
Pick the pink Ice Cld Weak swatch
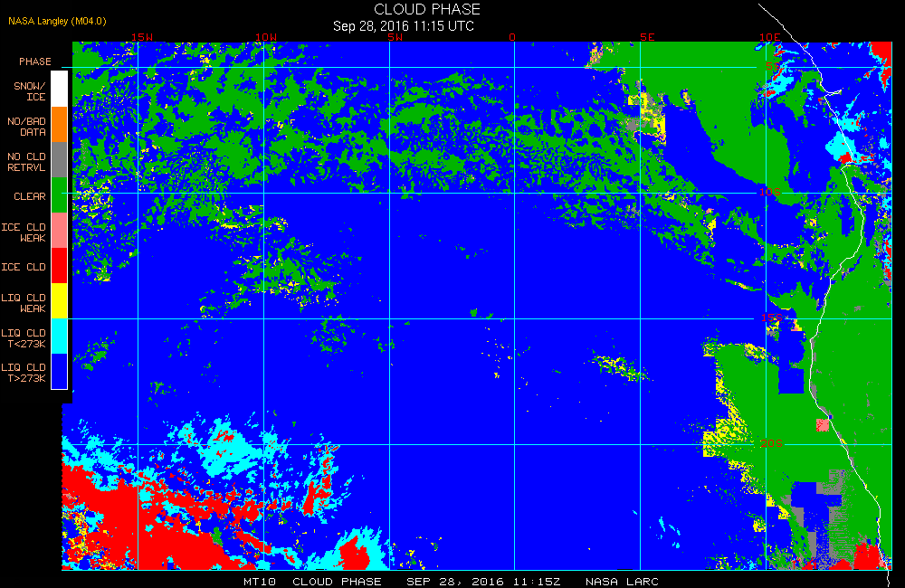pyautogui.click(x=60, y=231)
